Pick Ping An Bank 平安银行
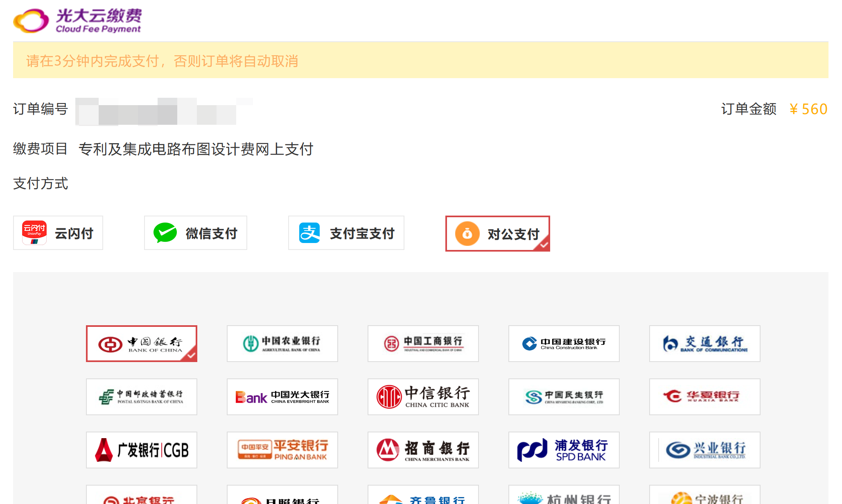This screenshot has height=504, width=842. 282,450
